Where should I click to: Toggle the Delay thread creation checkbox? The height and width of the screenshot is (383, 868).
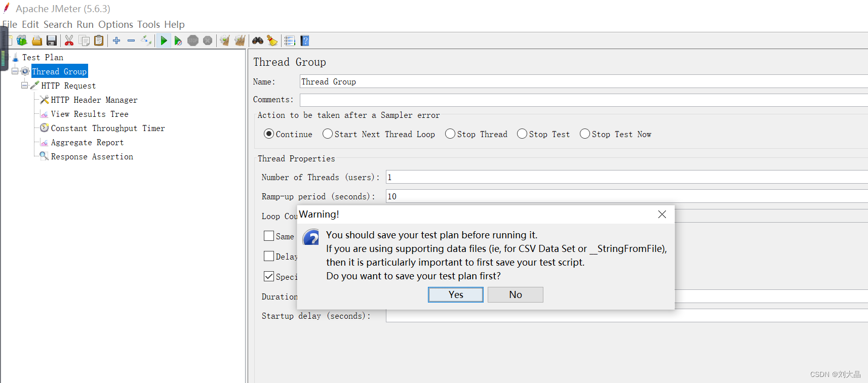coord(269,256)
